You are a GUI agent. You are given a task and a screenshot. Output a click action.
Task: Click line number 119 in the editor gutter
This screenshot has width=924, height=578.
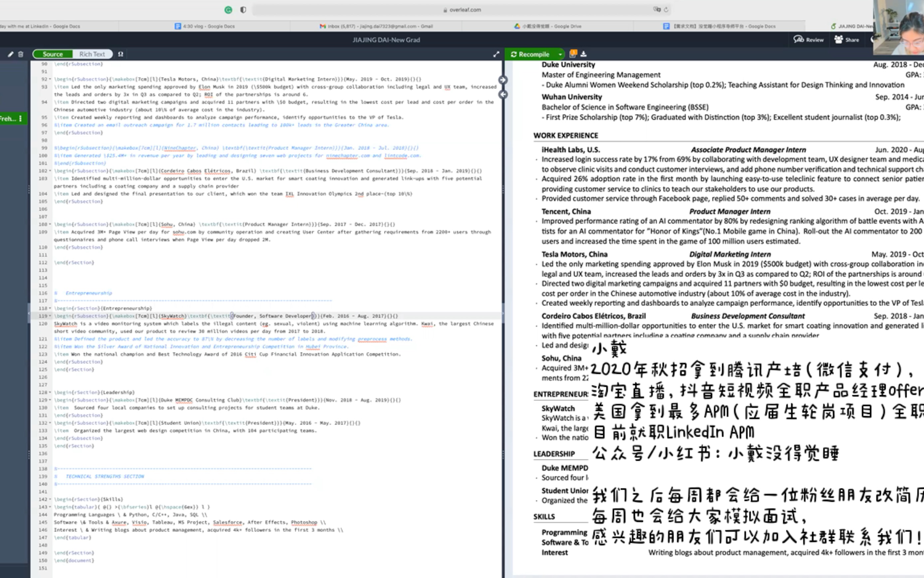(43, 316)
